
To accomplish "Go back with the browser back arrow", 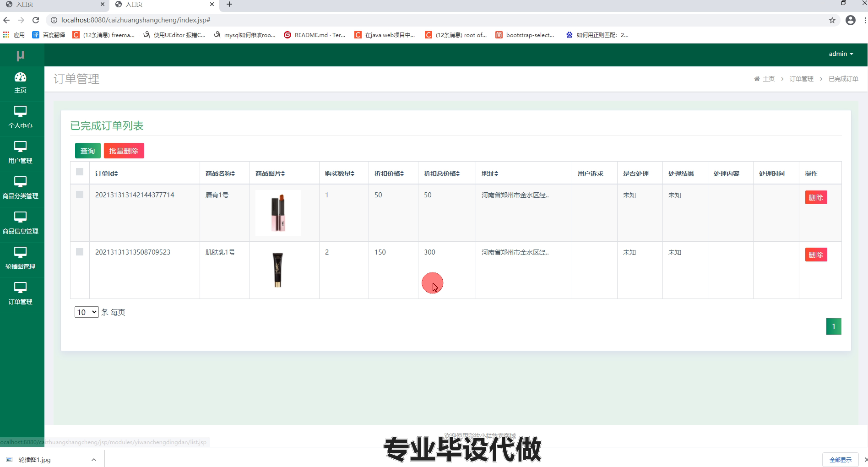I will (x=6, y=20).
